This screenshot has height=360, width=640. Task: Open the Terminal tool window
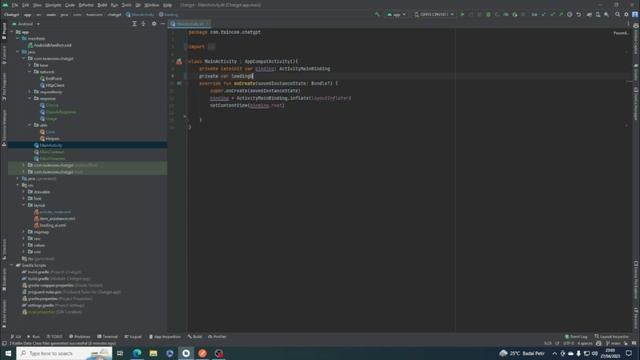click(x=107, y=337)
